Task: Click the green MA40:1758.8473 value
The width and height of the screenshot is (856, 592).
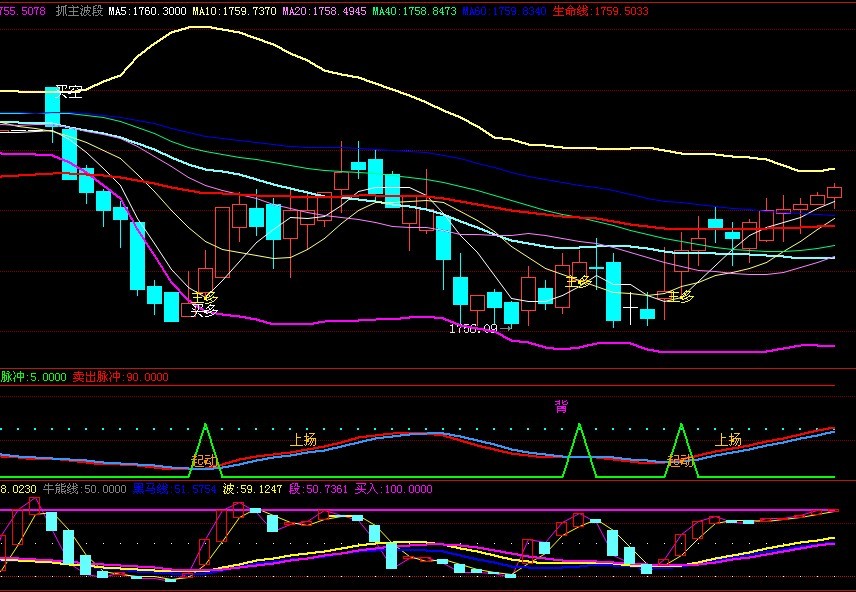Action: click(414, 11)
